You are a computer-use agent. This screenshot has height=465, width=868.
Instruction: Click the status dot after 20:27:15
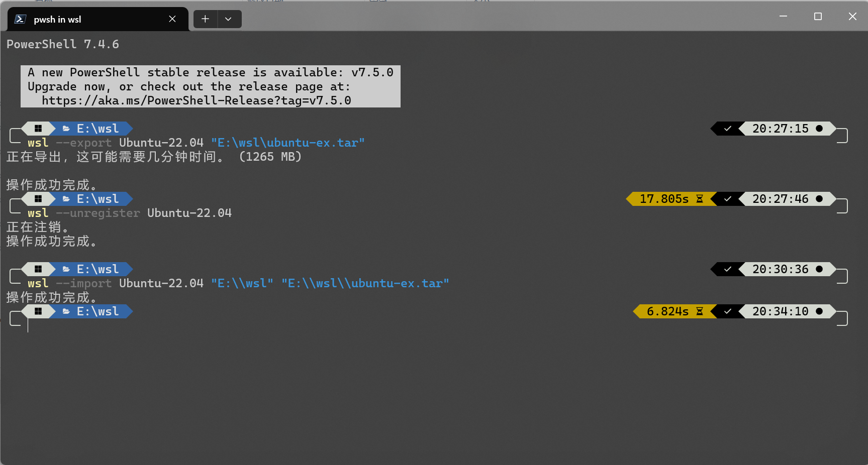(x=819, y=129)
